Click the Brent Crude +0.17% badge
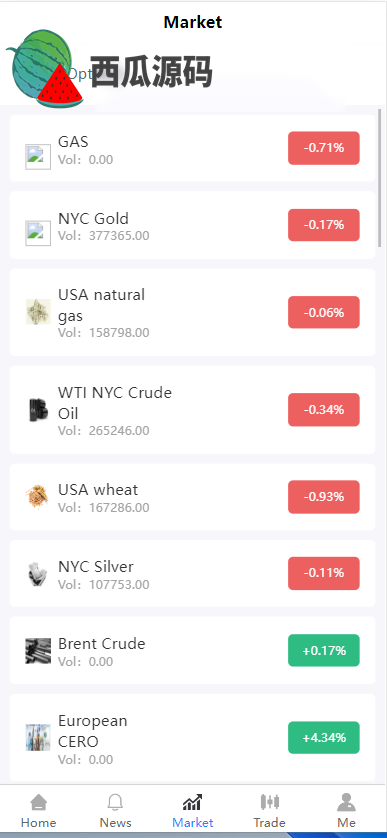This screenshot has height=838, width=387. click(x=324, y=650)
